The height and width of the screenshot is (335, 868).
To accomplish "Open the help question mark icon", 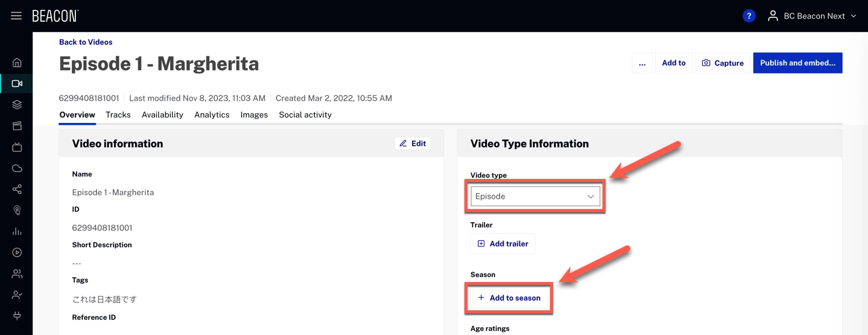I will tap(749, 16).
